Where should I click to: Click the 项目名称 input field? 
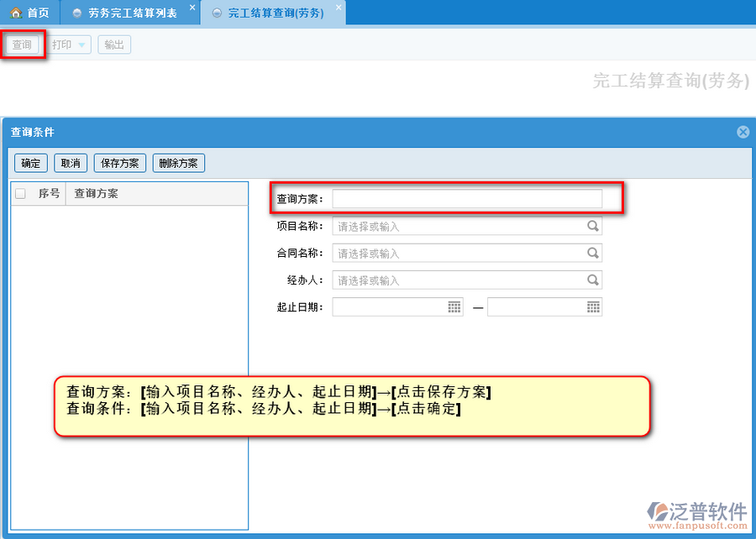(458, 226)
